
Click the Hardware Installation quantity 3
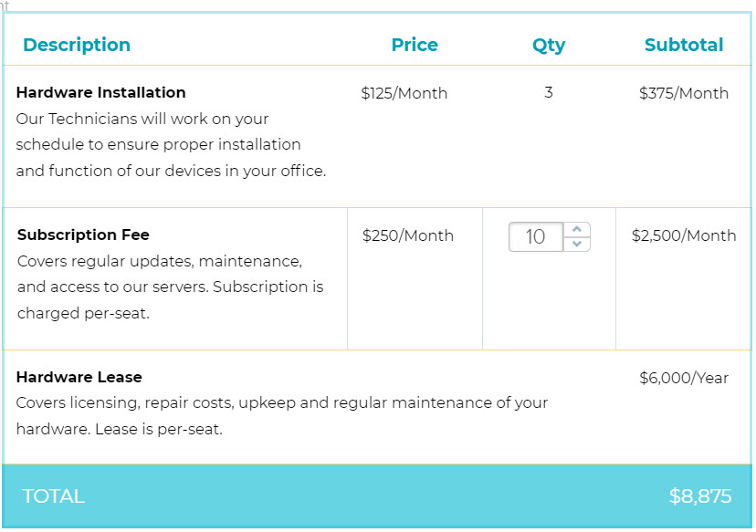[549, 92]
